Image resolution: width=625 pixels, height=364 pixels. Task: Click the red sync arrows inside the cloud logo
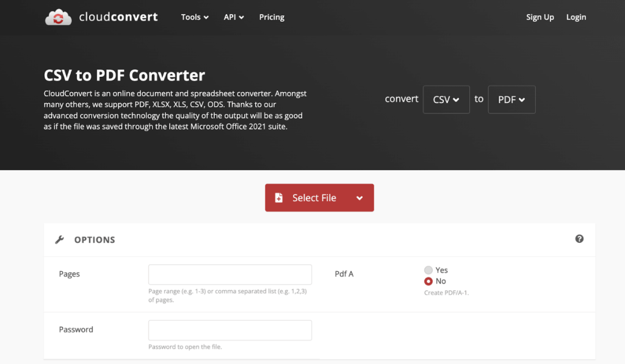click(58, 18)
